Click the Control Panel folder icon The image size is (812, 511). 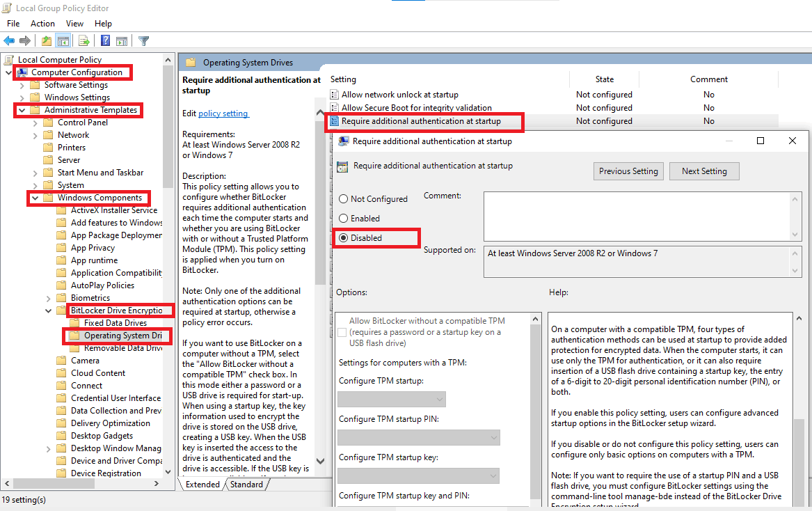click(49, 123)
